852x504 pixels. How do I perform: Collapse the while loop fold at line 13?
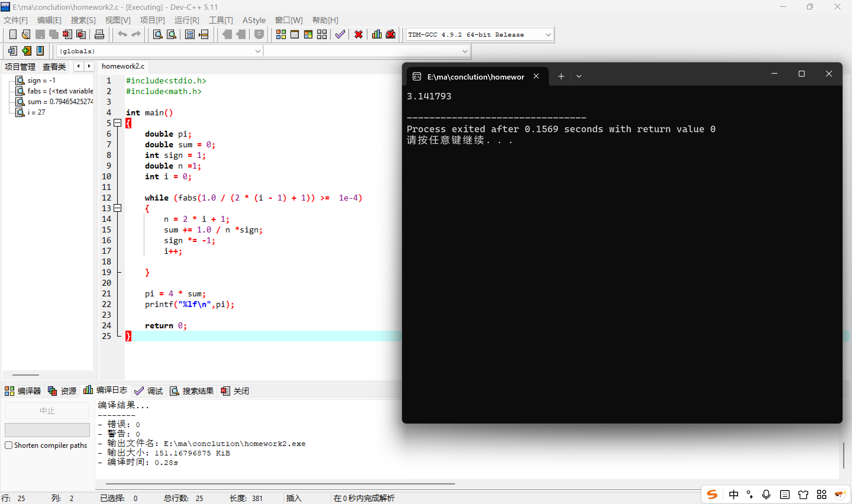click(117, 208)
